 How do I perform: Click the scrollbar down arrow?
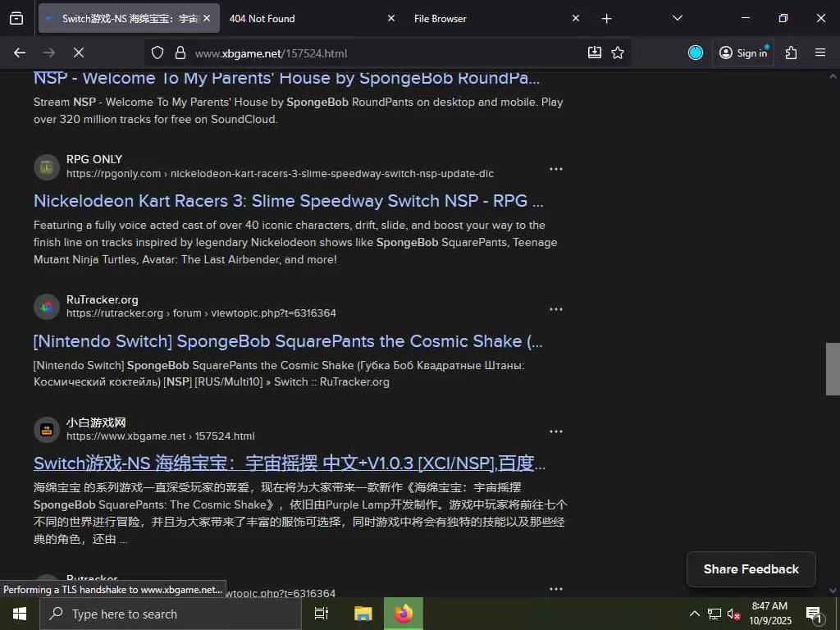tap(833, 591)
